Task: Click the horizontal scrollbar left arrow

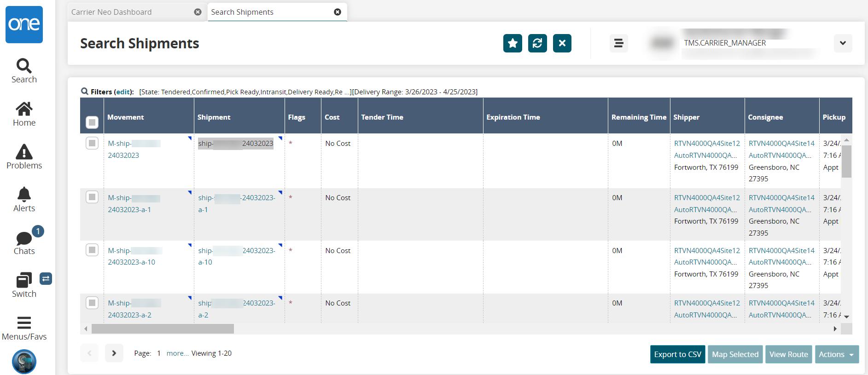Action: point(86,329)
